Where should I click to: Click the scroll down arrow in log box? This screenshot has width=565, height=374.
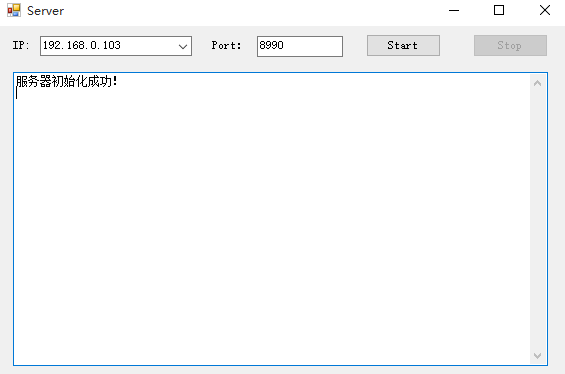pos(537,356)
